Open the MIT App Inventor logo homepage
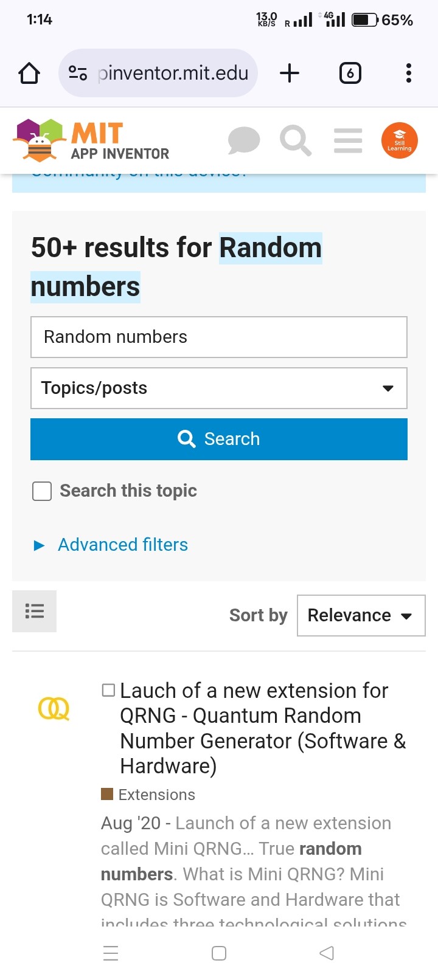 [x=91, y=141]
